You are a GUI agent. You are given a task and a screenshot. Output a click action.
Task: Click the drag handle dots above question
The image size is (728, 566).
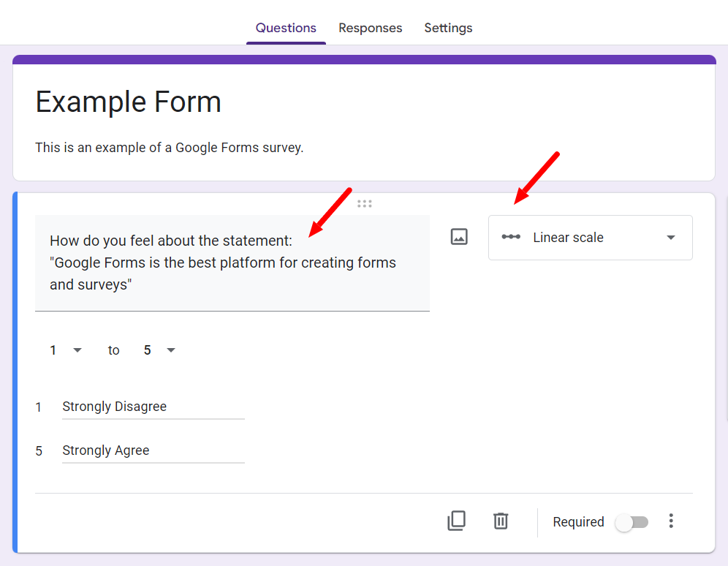pyautogui.click(x=365, y=204)
